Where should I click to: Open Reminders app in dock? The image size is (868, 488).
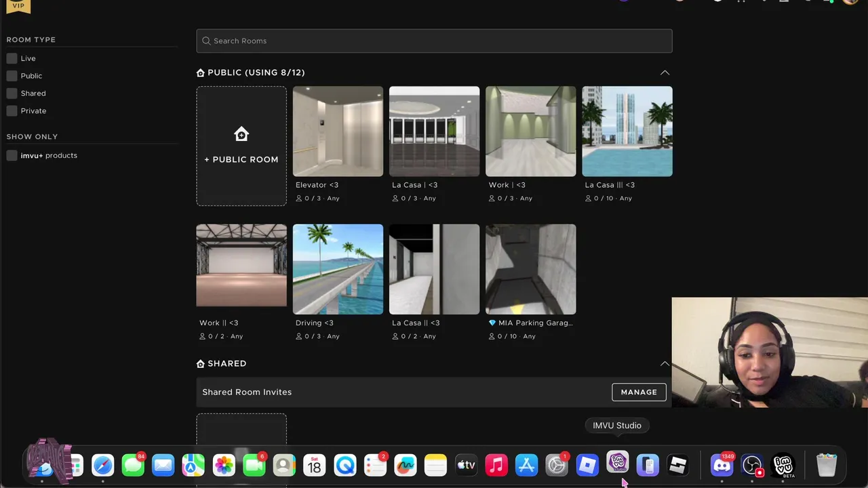(375, 465)
